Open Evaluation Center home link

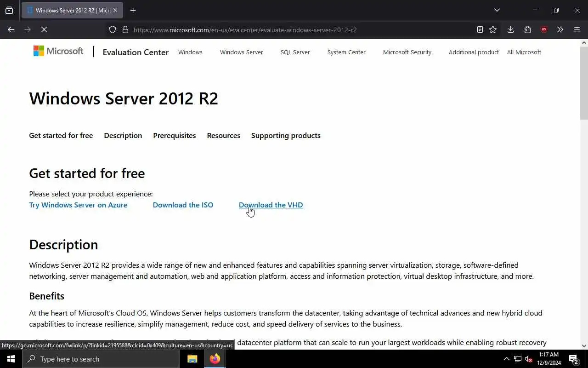click(x=136, y=52)
